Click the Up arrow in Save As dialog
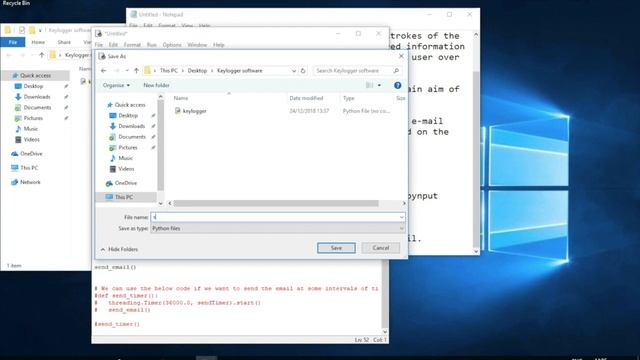This screenshot has height=360, width=640. click(136, 71)
